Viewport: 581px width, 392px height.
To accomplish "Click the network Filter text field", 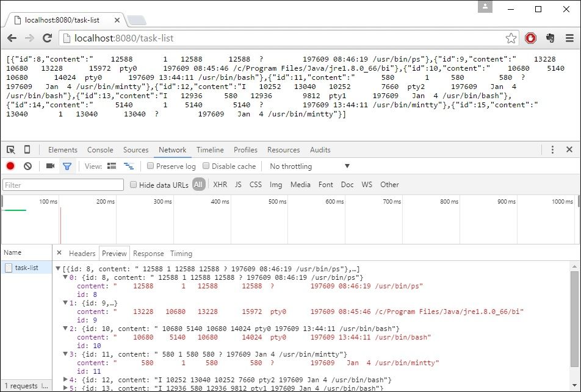I will click(x=62, y=185).
